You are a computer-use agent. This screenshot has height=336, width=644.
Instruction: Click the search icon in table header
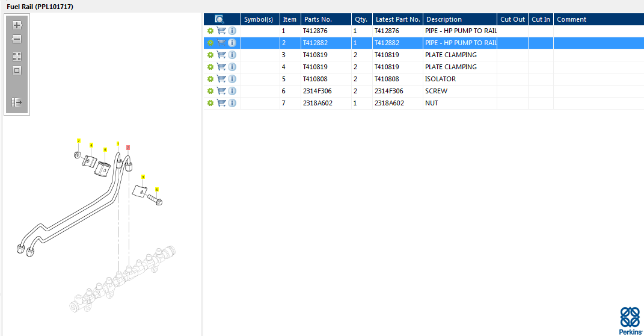[x=219, y=19]
